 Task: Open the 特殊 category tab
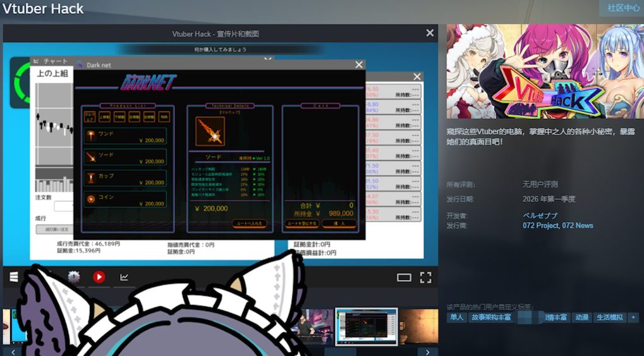164,117
